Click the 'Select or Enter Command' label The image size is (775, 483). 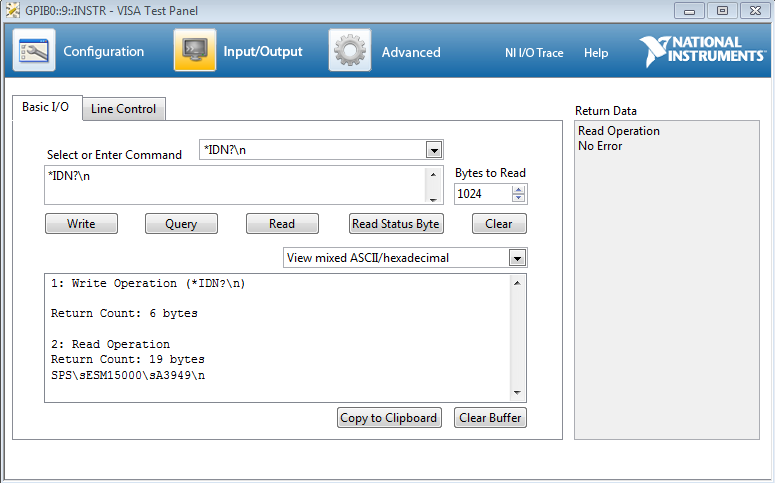(x=114, y=155)
